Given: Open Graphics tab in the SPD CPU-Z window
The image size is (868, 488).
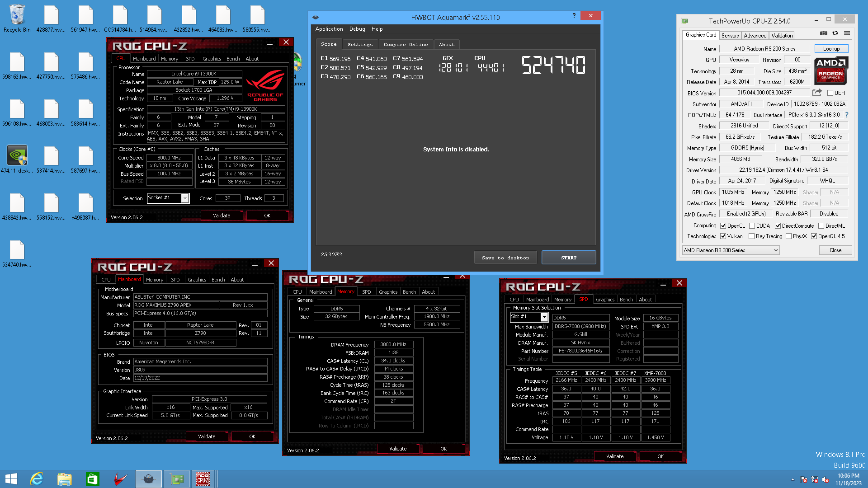Looking at the screenshot, I should point(605,300).
